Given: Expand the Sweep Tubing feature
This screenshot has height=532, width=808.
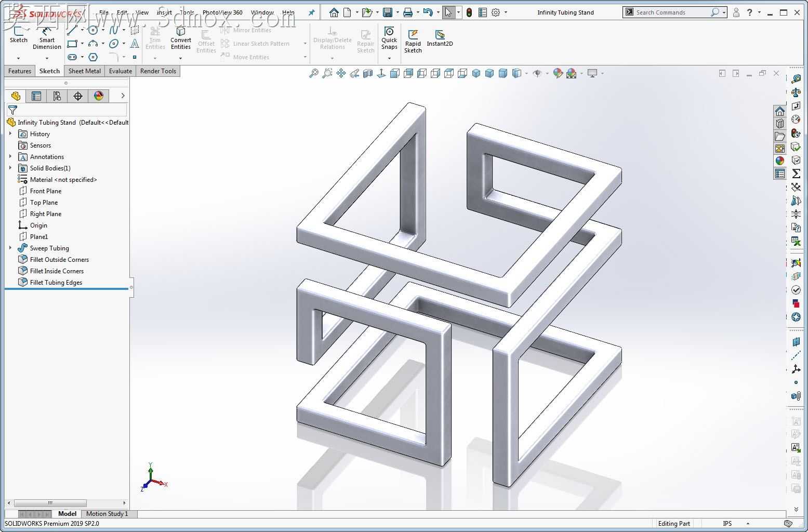Looking at the screenshot, I should click(x=10, y=248).
